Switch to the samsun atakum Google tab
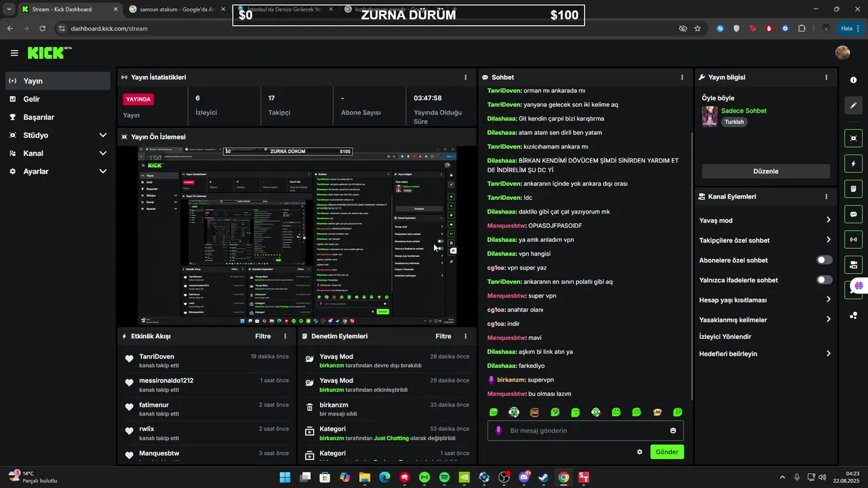 178,9
